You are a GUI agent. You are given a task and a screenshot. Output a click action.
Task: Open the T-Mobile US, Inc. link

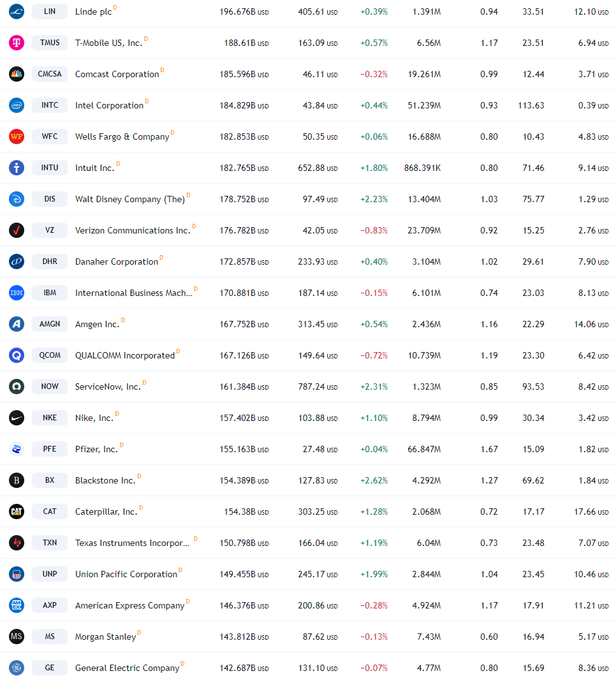coord(108,43)
